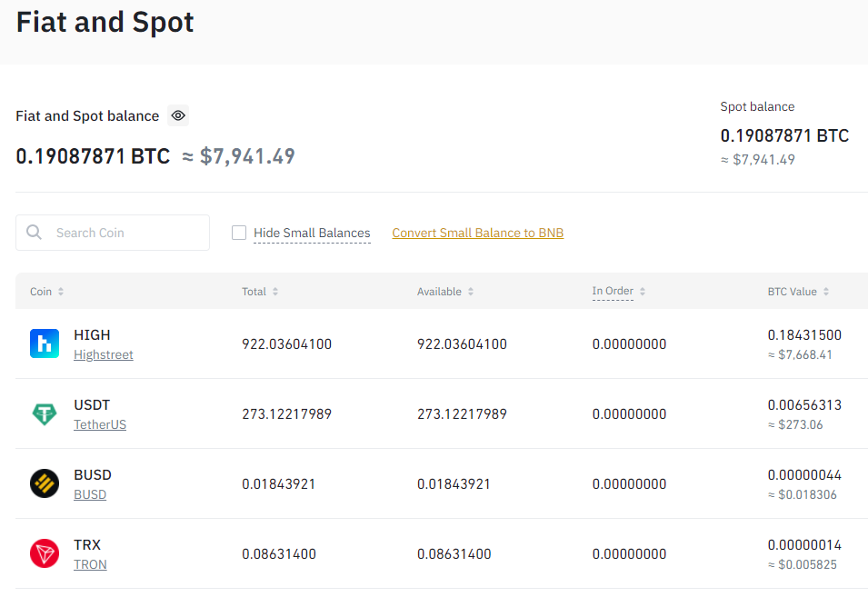The width and height of the screenshot is (868, 597).
Task: Click the USDT Tether logo
Action: (45, 413)
